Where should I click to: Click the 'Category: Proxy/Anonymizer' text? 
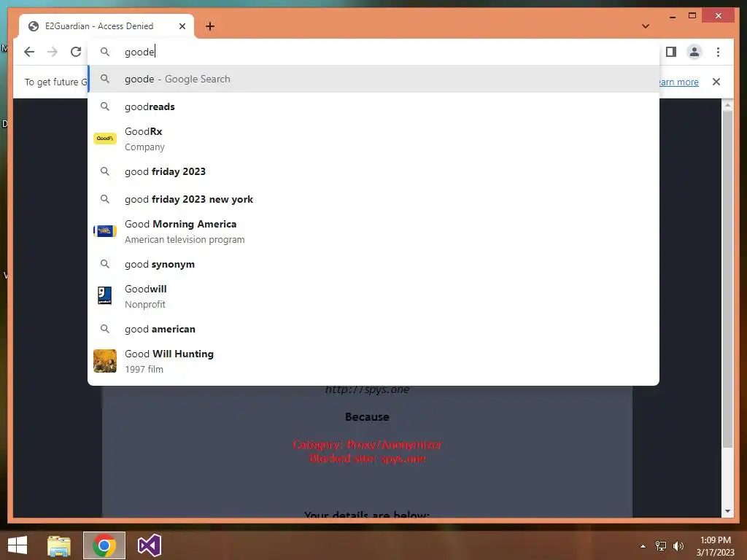tap(367, 445)
